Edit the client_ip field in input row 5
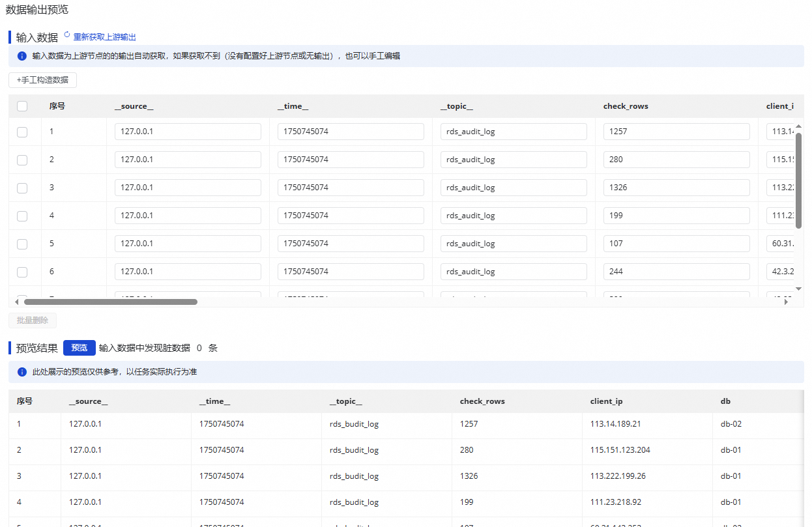812x527 pixels. [781, 244]
